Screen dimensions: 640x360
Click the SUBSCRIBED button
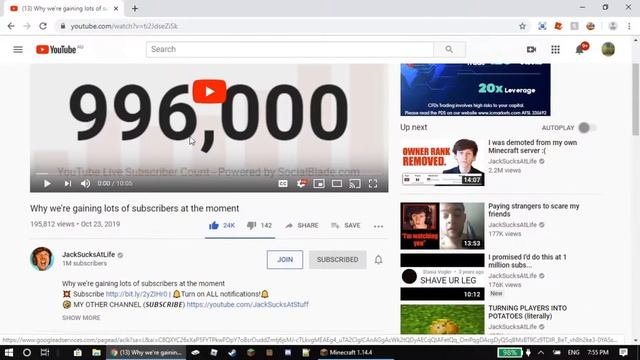pos(338,260)
